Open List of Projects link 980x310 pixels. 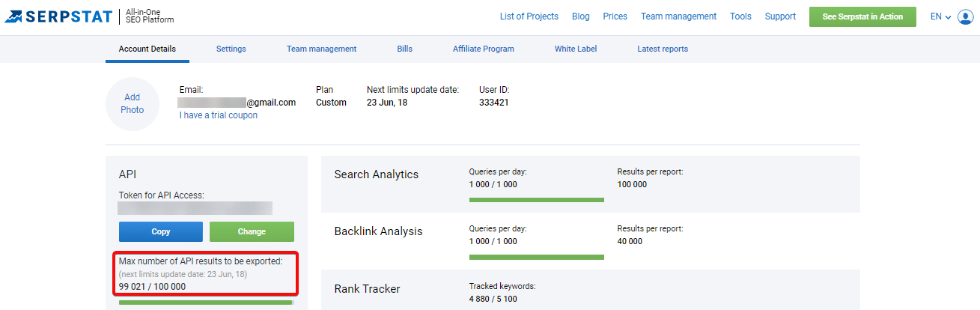point(529,16)
